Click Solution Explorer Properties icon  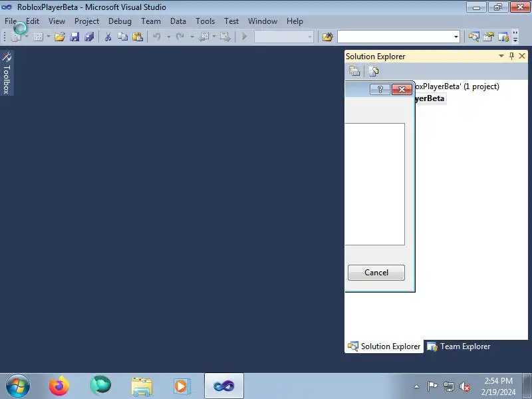click(354, 71)
